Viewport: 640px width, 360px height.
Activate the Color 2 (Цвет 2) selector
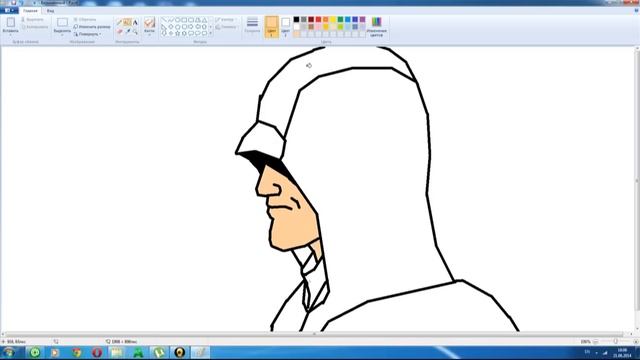pyautogui.click(x=286, y=27)
